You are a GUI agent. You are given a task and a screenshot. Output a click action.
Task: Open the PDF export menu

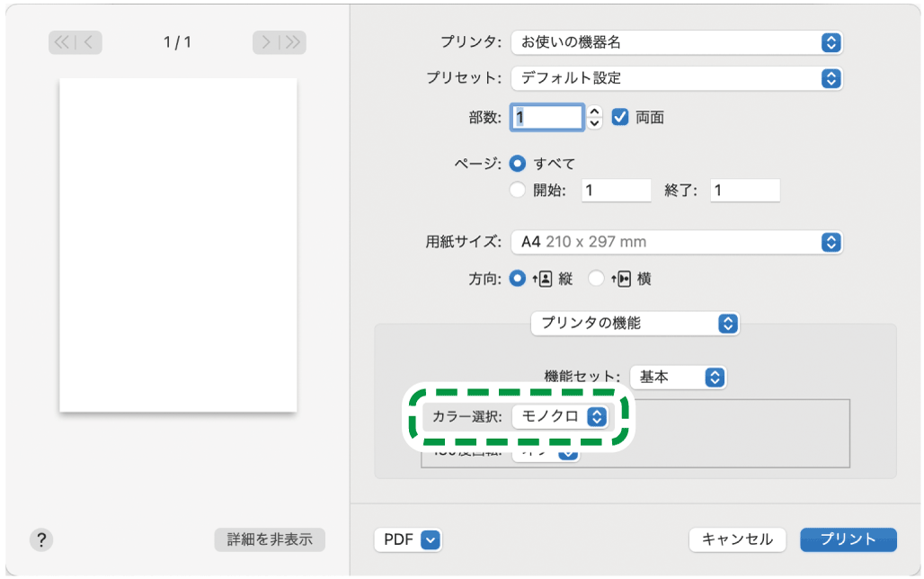coord(408,540)
